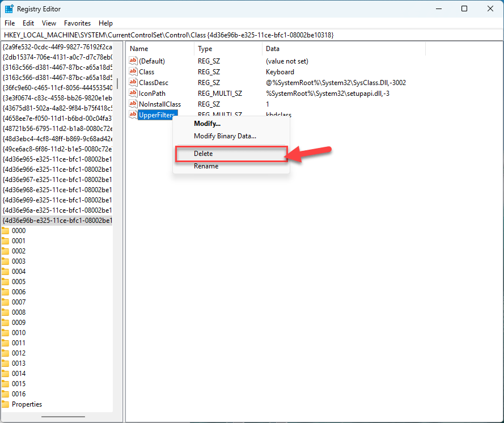504x423 pixels.
Task: Click the Properties folder icon
Action: (x=6, y=404)
